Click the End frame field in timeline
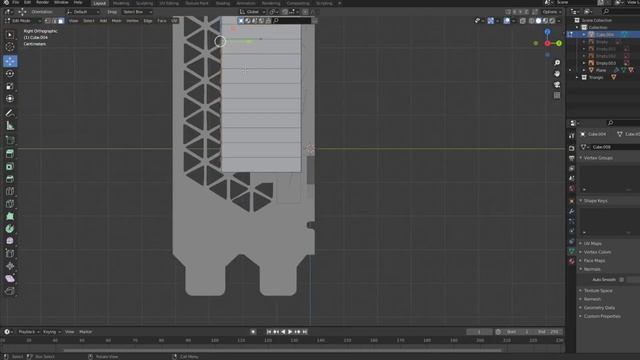 coord(548,332)
